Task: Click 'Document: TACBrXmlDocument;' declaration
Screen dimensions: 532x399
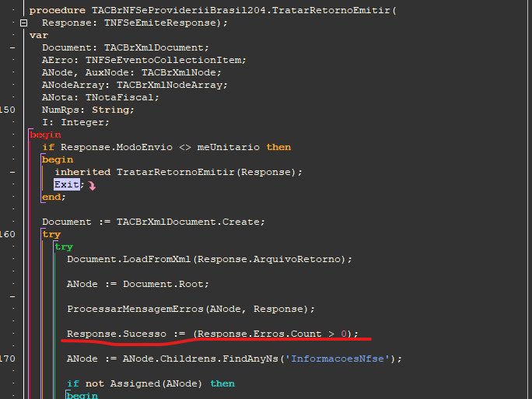Action: click(125, 48)
